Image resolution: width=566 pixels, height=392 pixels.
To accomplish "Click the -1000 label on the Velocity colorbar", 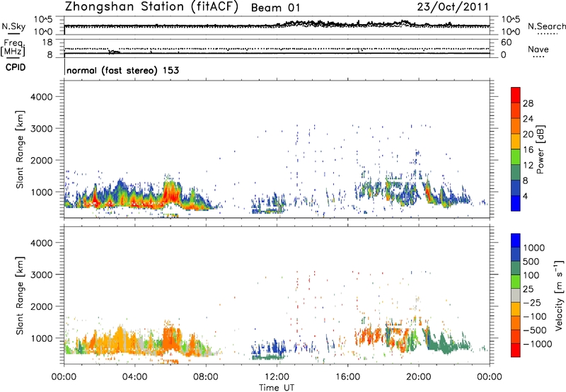I will pos(538,344).
